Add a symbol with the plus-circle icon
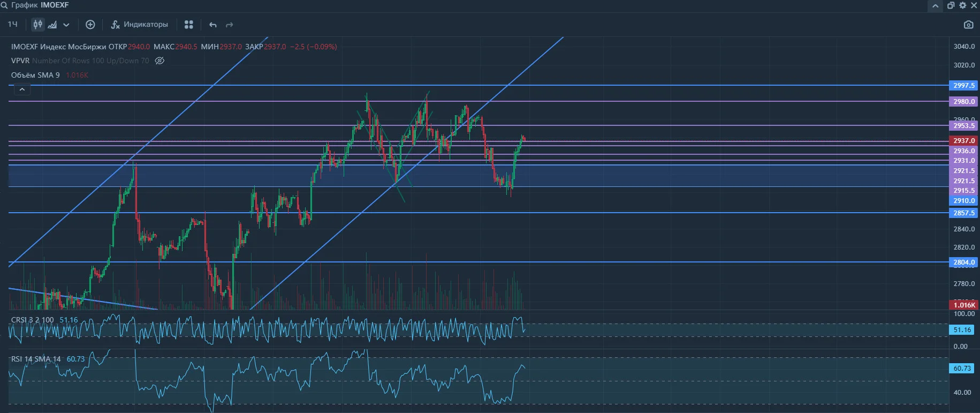Screen dimensions: 980x413 90,25
